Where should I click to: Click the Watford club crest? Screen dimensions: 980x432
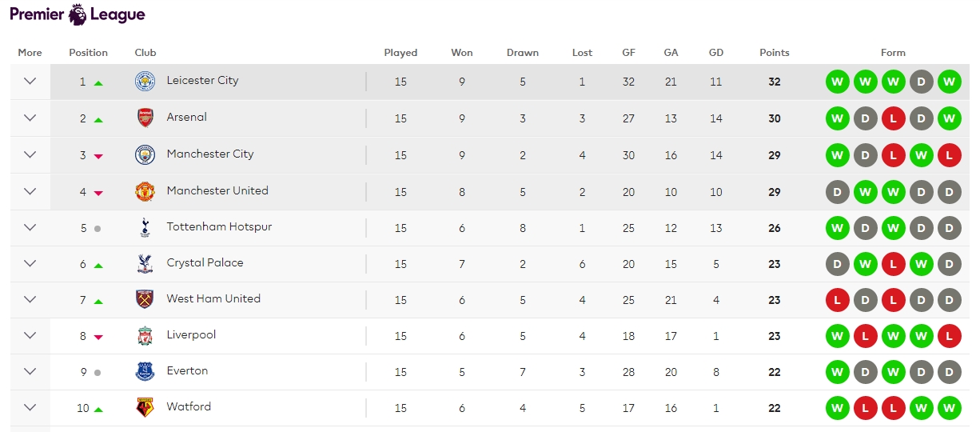[x=145, y=408]
